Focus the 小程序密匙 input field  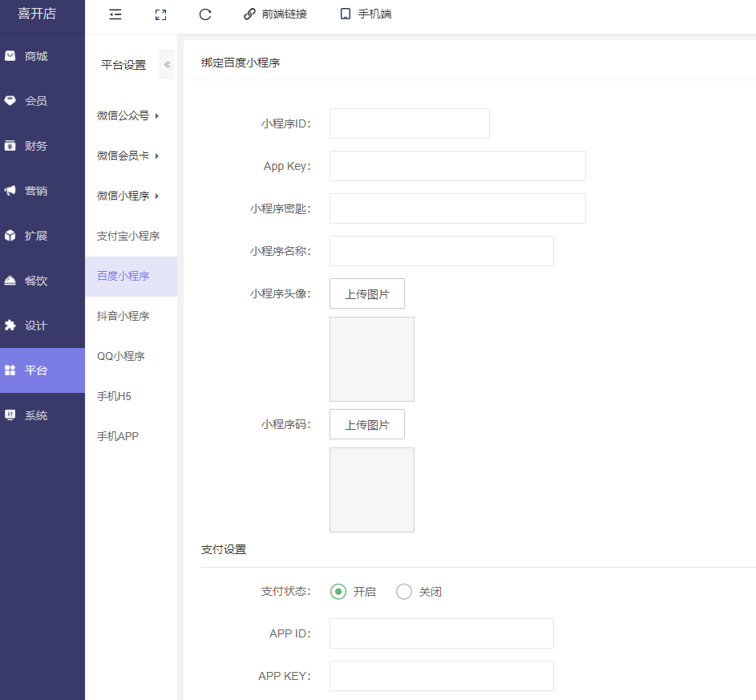[x=458, y=208]
